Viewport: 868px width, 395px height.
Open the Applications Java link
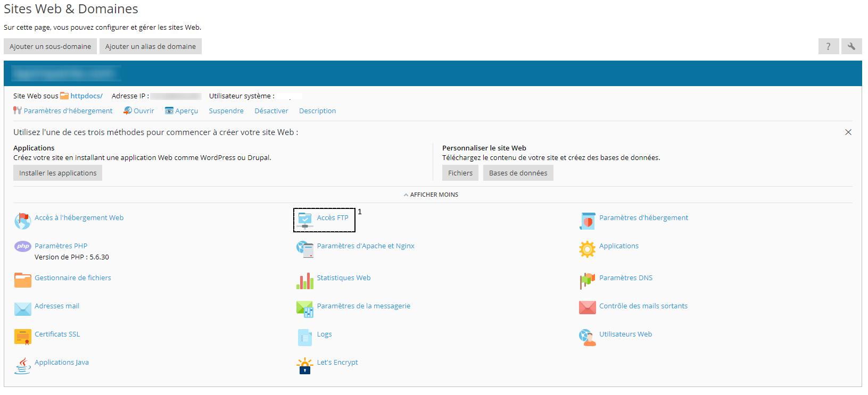coord(62,362)
